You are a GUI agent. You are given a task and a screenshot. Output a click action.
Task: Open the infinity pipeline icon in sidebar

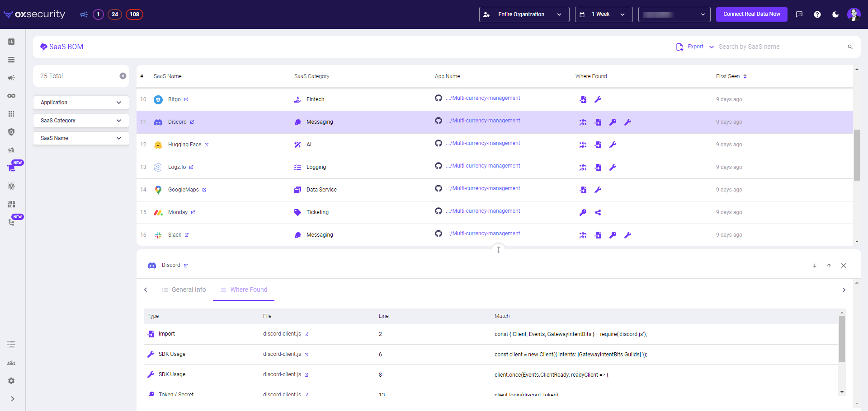[11, 96]
